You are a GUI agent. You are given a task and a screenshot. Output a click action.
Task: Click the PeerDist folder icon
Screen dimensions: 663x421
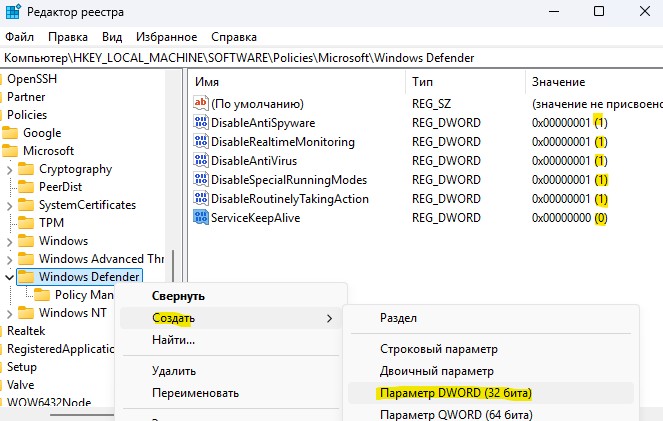(x=26, y=187)
